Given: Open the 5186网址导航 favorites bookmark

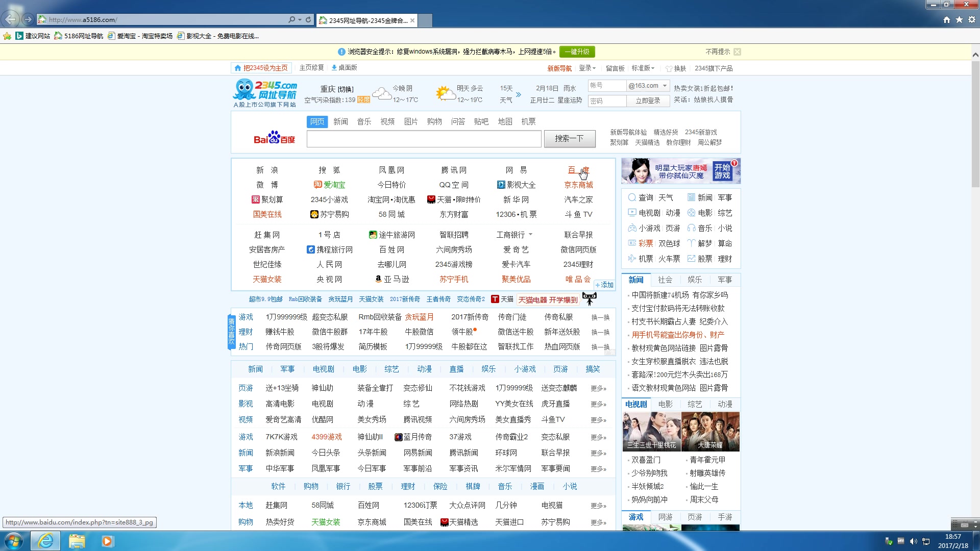Looking at the screenshot, I should (79, 36).
